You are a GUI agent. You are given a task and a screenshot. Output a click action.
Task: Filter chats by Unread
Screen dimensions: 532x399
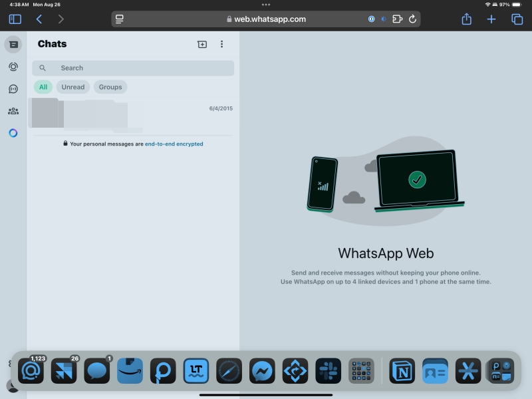click(72, 86)
